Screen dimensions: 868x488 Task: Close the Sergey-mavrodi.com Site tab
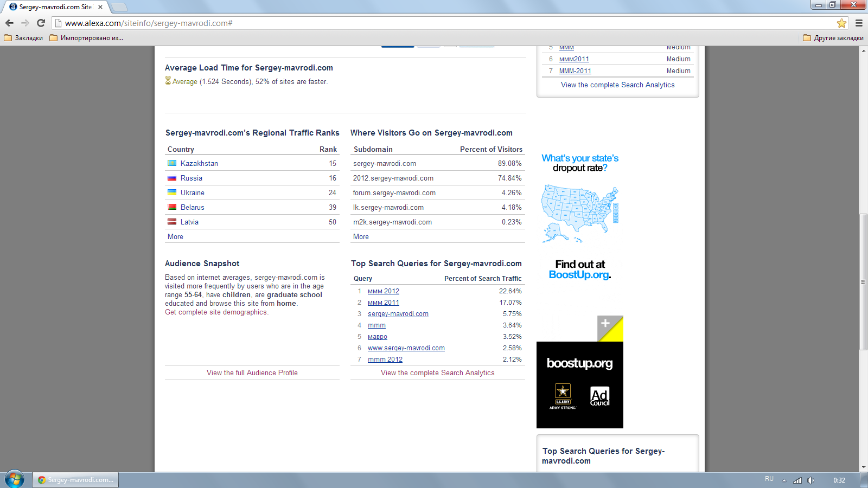100,7
